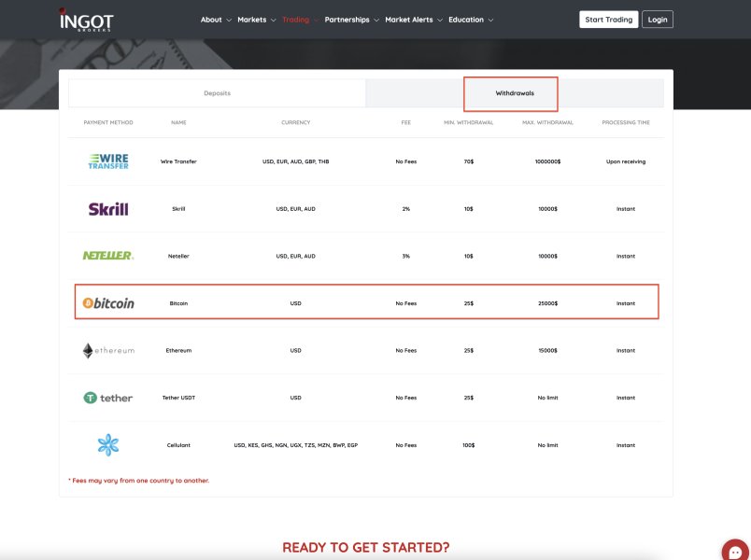This screenshot has height=560, width=751.
Task: Click the 'Bitcoin' name text
Action: click(178, 303)
